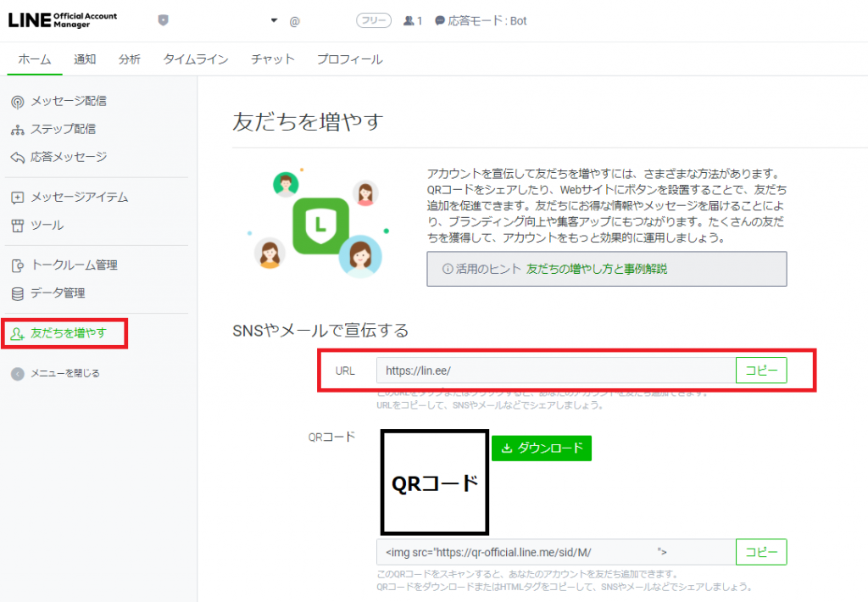Click the データ管理 database icon
Viewport: 868px width, 602px height.
point(17,293)
